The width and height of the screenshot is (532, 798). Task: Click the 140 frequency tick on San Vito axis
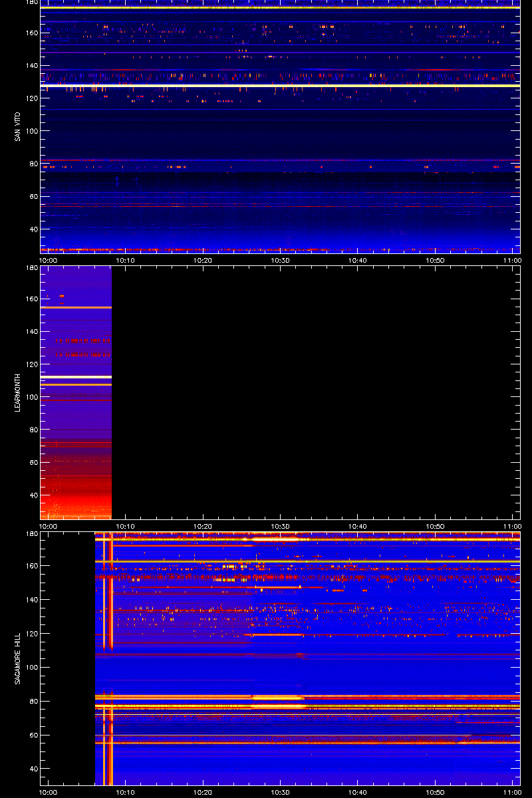pyautogui.click(x=31, y=65)
